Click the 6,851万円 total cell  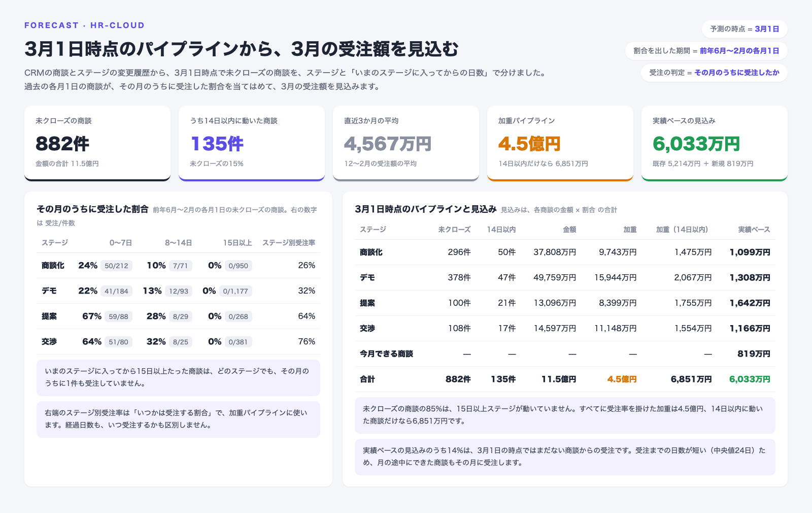[x=691, y=379]
